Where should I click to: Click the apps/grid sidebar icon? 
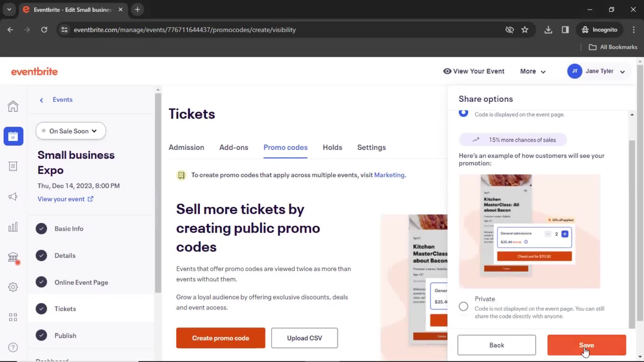(13, 317)
